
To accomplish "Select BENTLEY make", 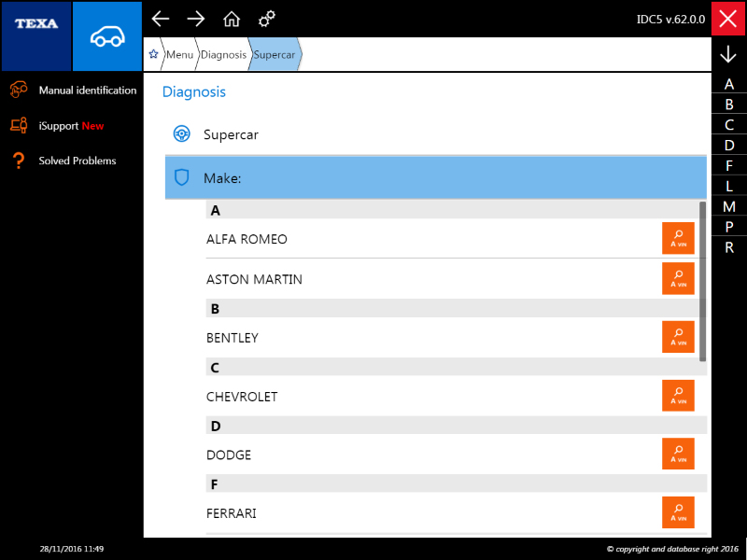I will tap(233, 338).
